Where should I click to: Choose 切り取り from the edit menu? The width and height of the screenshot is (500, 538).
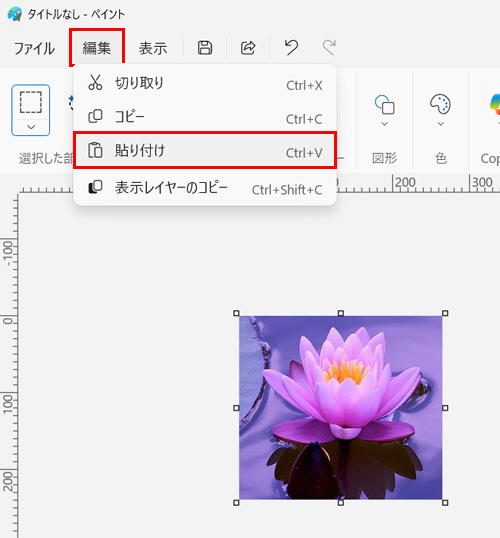click(205, 83)
